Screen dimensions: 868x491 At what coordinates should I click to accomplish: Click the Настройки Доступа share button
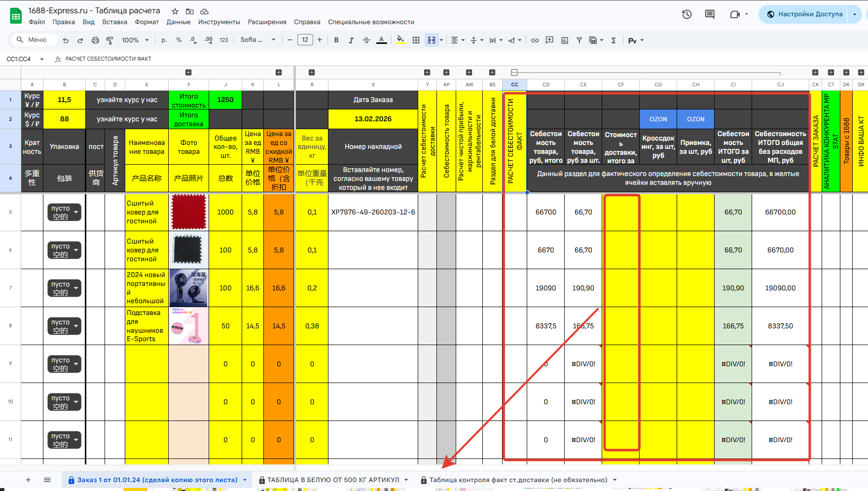click(x=805, y=14)
